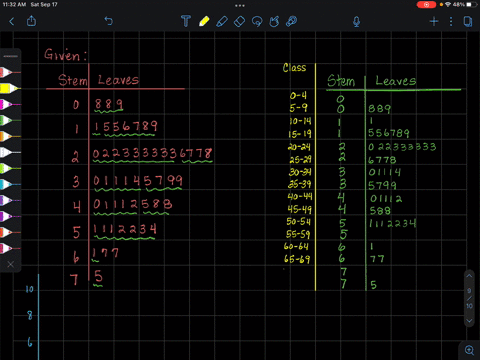Tap the palette drag handle bar
This screenshot has height=360, width=480.
(x=11, y=56)
